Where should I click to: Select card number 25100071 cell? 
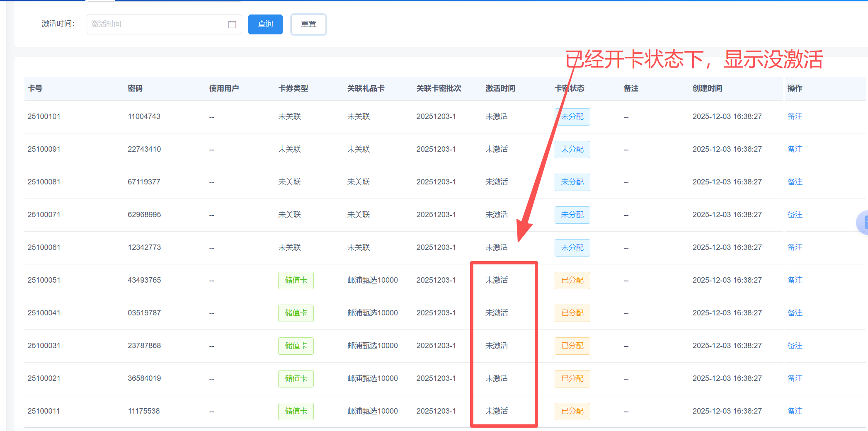44,215
